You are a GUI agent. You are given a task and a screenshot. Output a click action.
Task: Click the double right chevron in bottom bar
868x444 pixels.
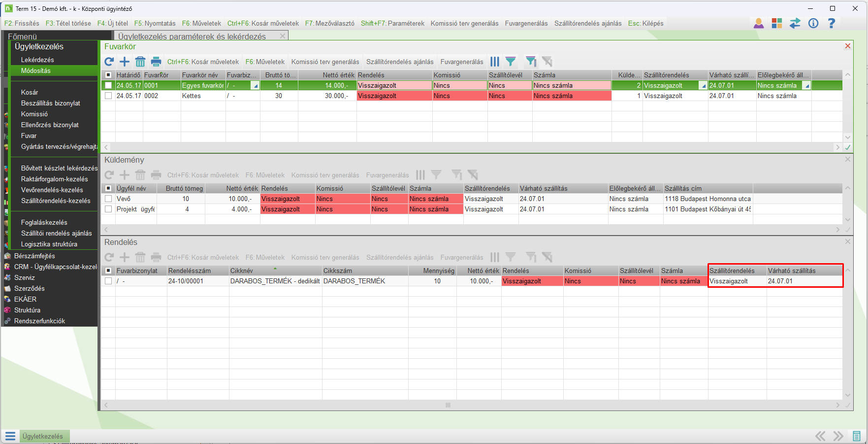point(838,436)
